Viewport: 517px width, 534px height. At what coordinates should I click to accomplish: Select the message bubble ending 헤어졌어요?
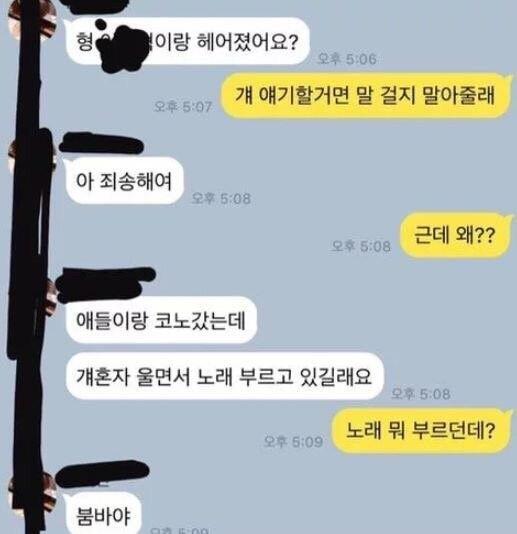[x=187, y=41]
